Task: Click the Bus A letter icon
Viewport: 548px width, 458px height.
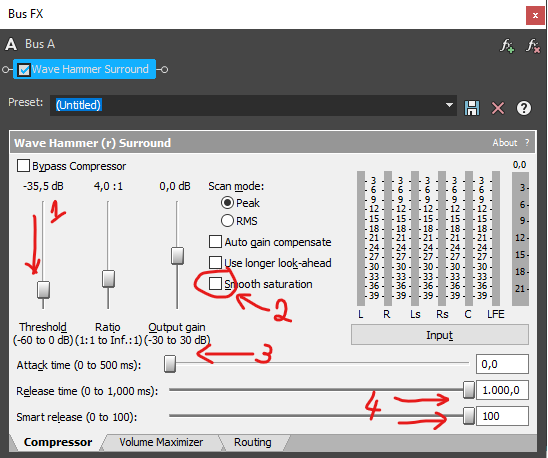Action: point(11,44)
